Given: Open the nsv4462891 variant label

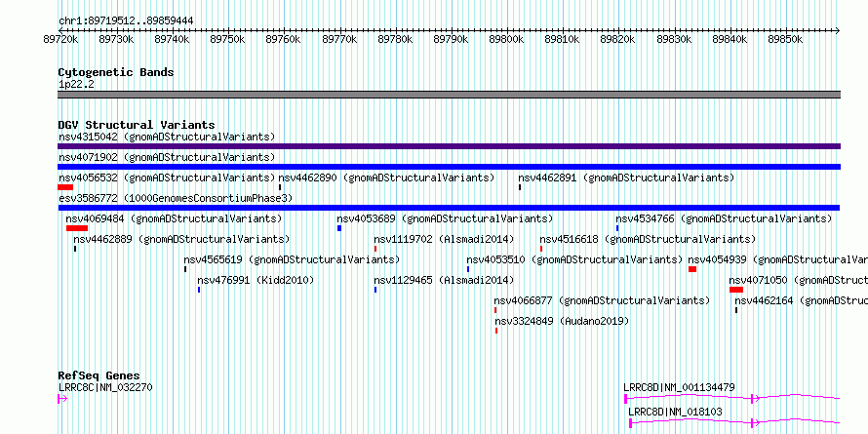Looking at the screenshot, I should 626,178.
